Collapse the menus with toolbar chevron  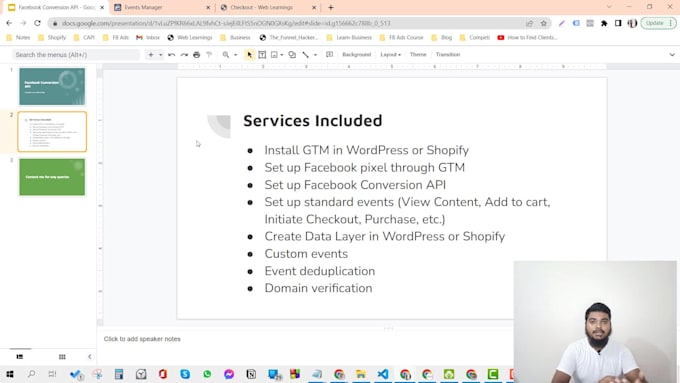672,55
